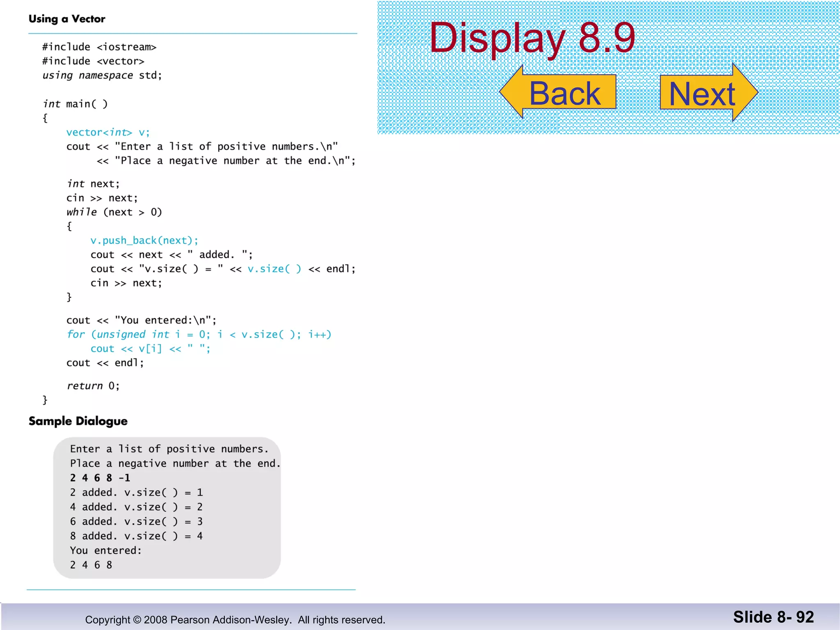
Task: Click the Next arrow button
Action: (x=709, y=92)
